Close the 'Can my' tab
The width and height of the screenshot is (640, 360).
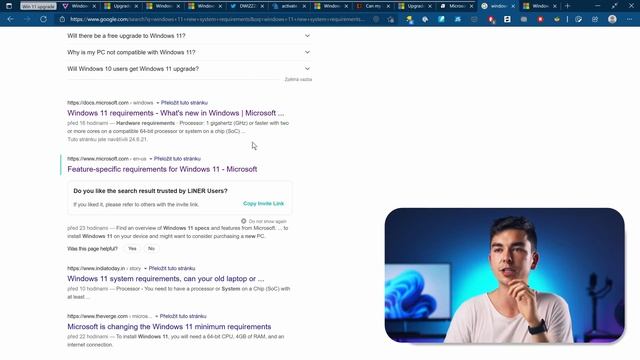[388, 6]
